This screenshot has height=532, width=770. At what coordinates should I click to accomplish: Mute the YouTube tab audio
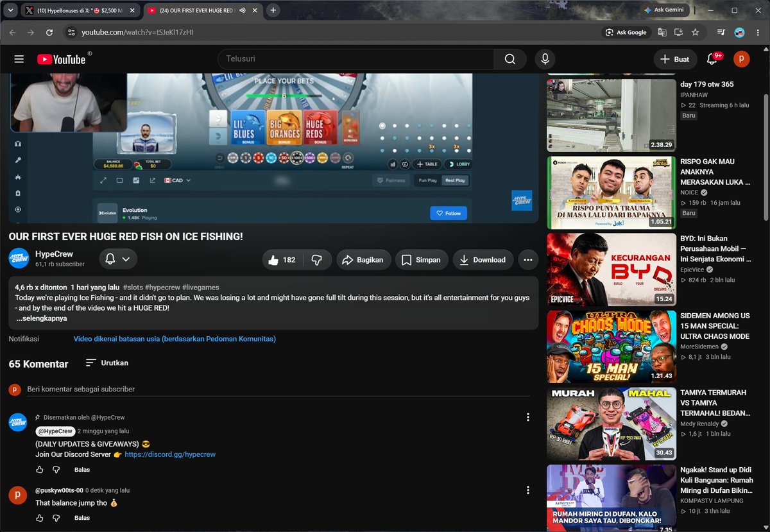point(243,10)
